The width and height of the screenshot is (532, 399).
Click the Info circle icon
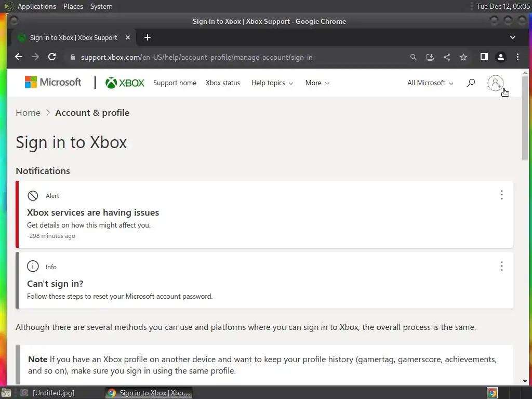coord(33,267)
